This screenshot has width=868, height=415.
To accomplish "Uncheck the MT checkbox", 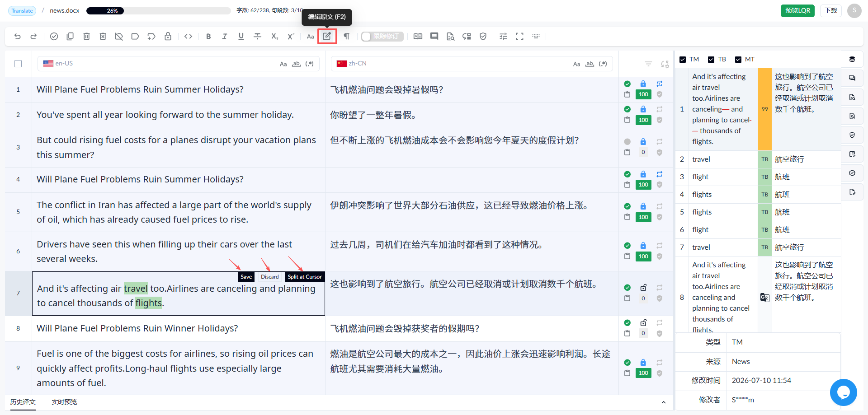I will [x=738, y=60].
